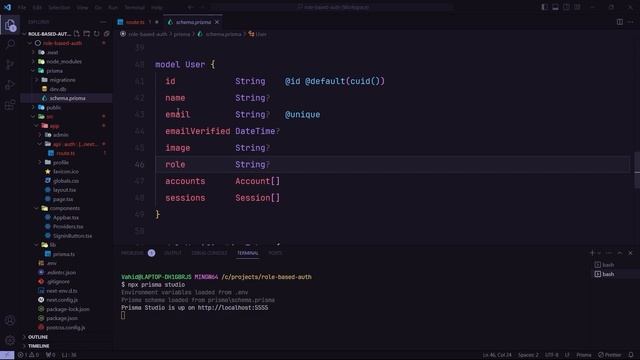
Task: Collapse the components folder
Action: pyautogui.click(x=64, y=209)
